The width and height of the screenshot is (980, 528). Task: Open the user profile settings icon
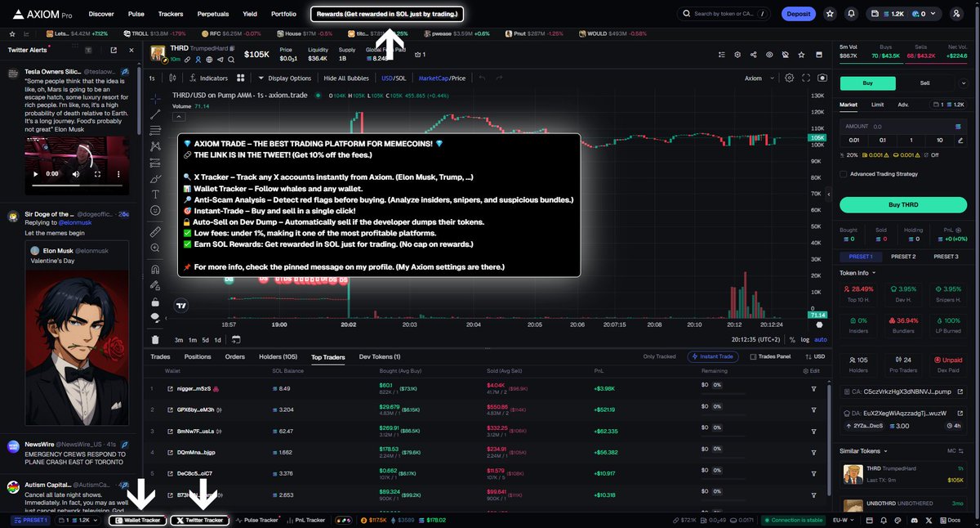click(956, 14)
